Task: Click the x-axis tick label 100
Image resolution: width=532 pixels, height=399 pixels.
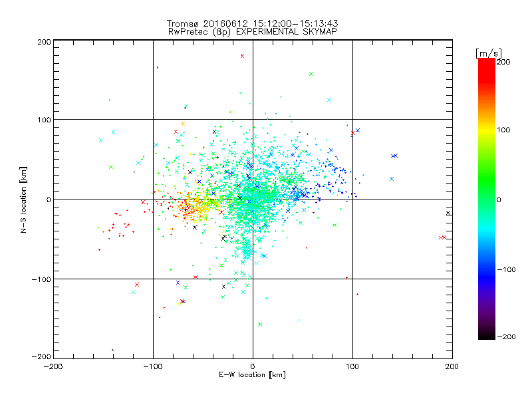Action: (352, 366)
